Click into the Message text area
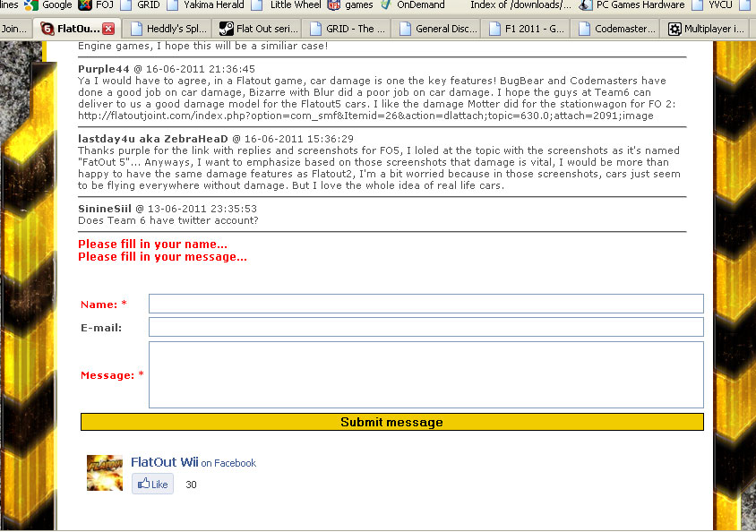Screen dimensions: 756x532 click(x=426, y=375)
